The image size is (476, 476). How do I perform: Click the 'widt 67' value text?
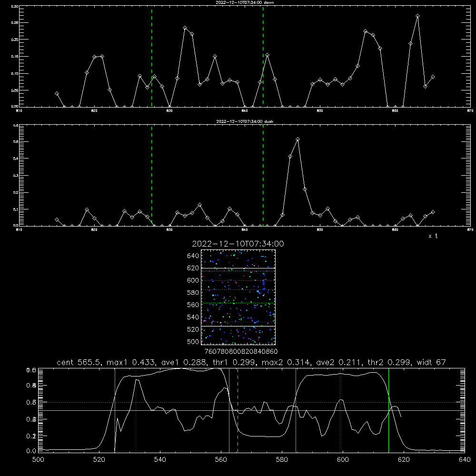tap(431, 362)
